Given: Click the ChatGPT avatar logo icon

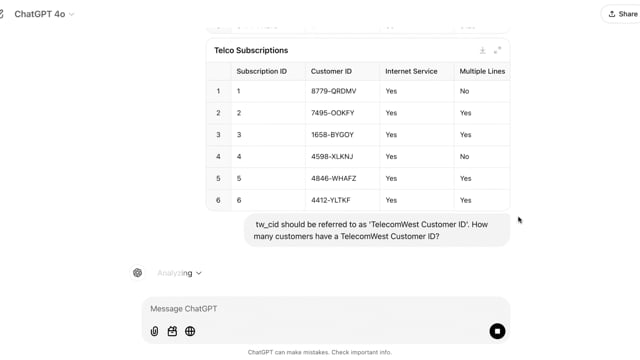Looking at the screenshot, I should coord(138,273).
